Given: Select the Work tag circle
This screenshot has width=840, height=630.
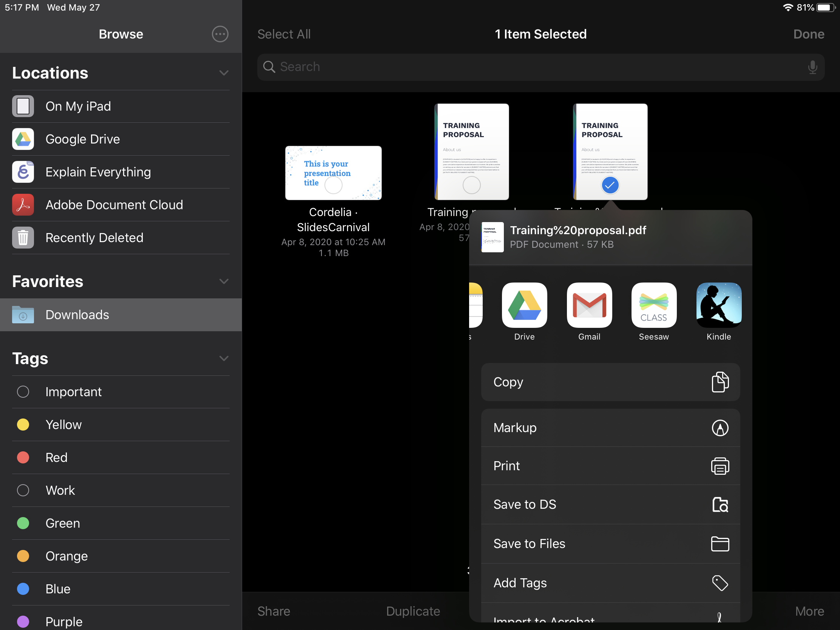Looking at the screenshot, I should [x=23, y=491].
